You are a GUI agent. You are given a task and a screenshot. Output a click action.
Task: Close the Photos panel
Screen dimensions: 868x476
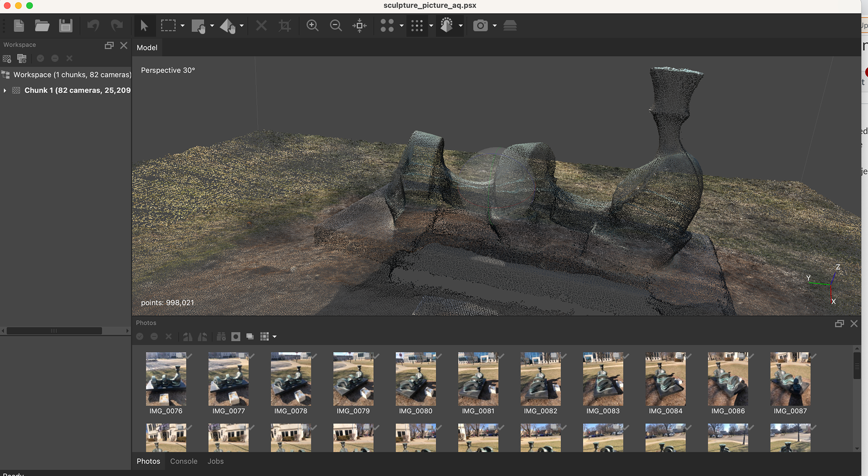point(854,324)
